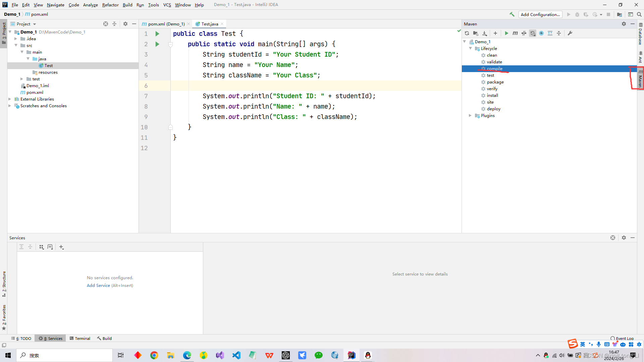Reimport all Maven projects
644x362 pixels.
467,33
